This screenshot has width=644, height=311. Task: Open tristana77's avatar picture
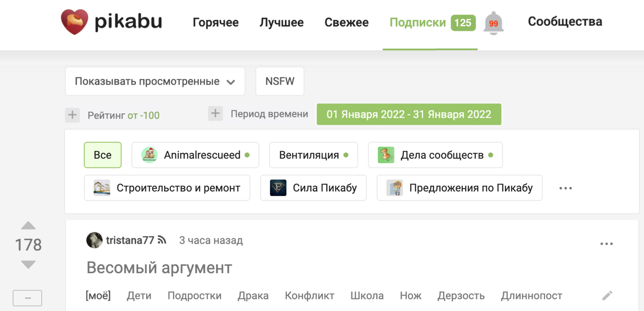[94, 240]
